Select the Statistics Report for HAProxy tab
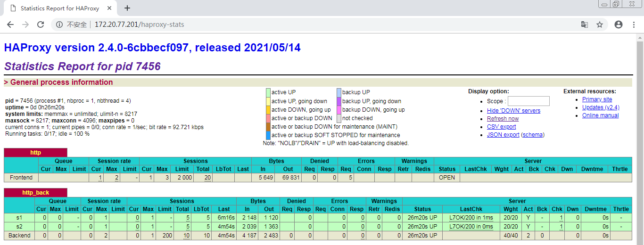The width and height of the screenshot is (644, 245). 61,8
